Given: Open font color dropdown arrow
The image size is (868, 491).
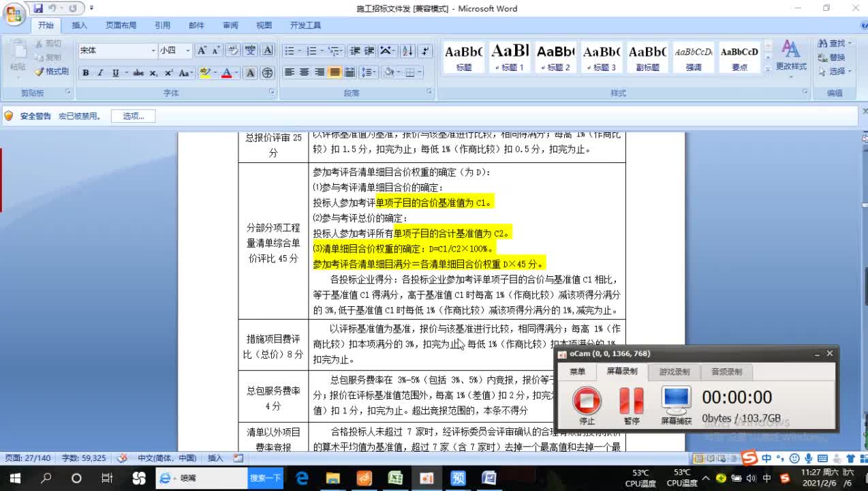Looking at the screenshot, I should (236, 73).
